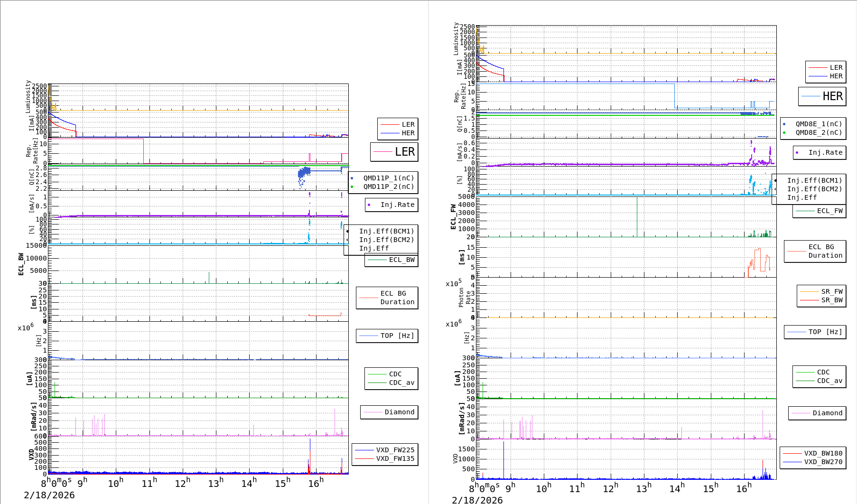Select the ECL_FW legend label

829,211
